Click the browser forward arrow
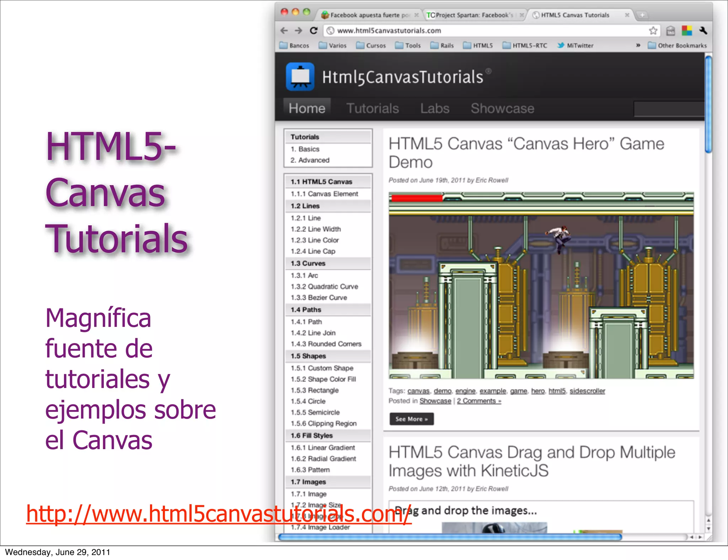This screenshot has width=728, height=560. click(299, 31)
